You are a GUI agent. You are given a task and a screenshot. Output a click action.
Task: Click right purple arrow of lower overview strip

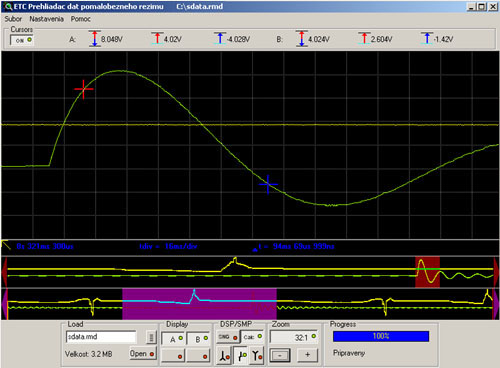496,304
